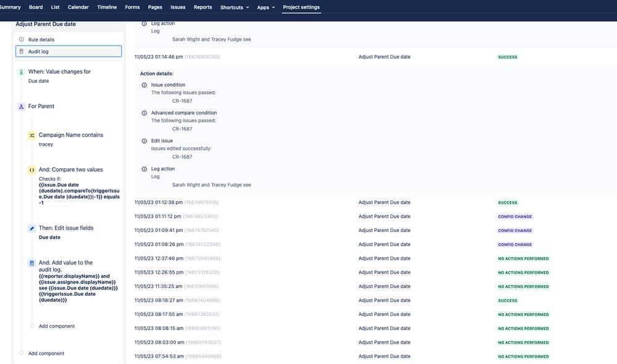Click the "For Parent" branch icon
Screen dimensions: 617x364
point(21,106)
